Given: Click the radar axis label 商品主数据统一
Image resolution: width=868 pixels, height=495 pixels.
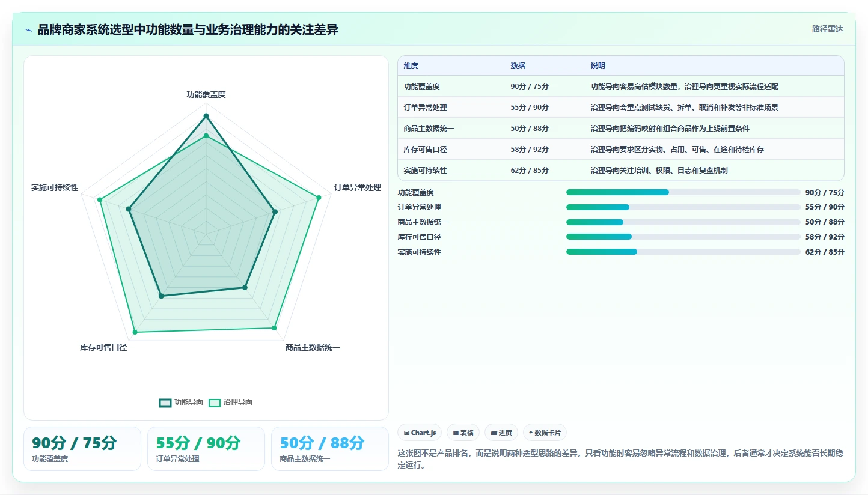Looking at the screenshot, I should tap(313, 347).
